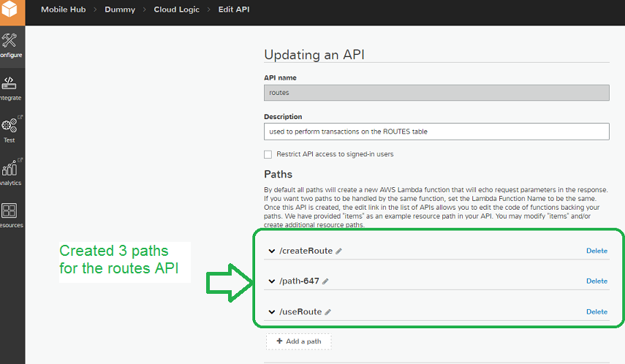Screen dimensions: 625x364
Task: Delete the /useRoute path
Action: 596,311
